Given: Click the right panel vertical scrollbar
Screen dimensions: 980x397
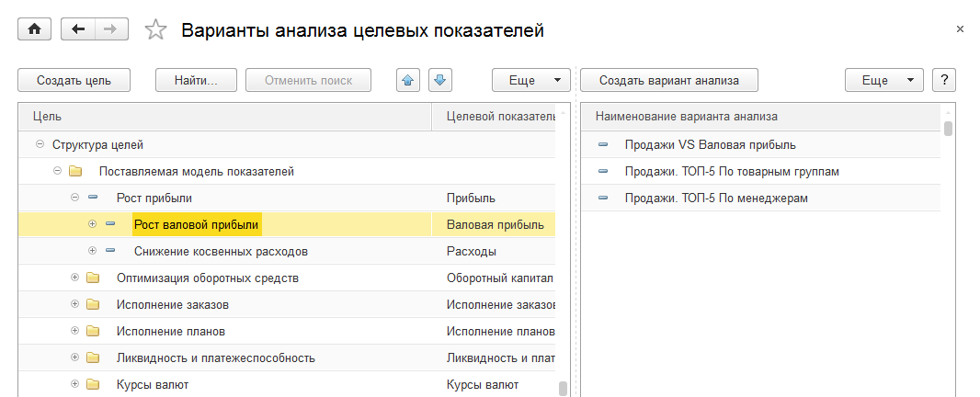Looking at the screenshot, I should pyautogui.click(x=948, y=129).
